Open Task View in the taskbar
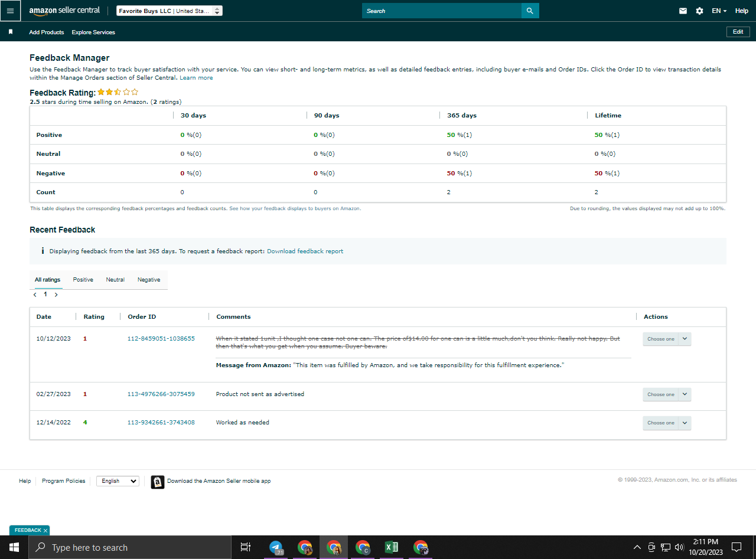The width and height of the screenshot is (756, 559). click(246, 547)
